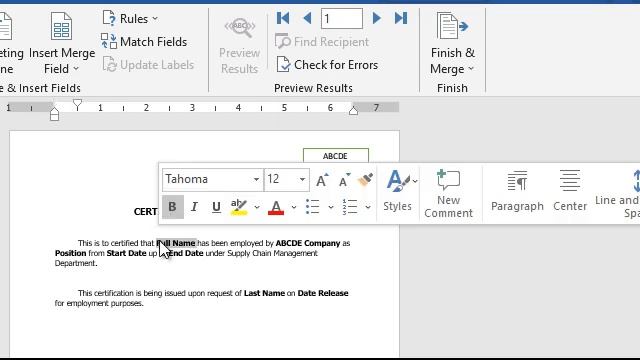Toggle bullet list in mini toolbar
This screenshot has height=360, width=640.
(x=313, y=207)
